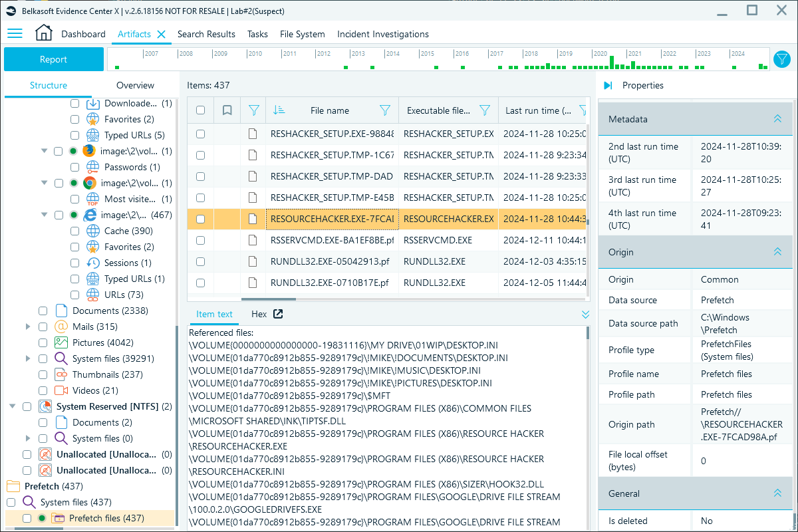
Task: Check the Prefetch files (437) checkbox
Action: click(x=27, y=518)
